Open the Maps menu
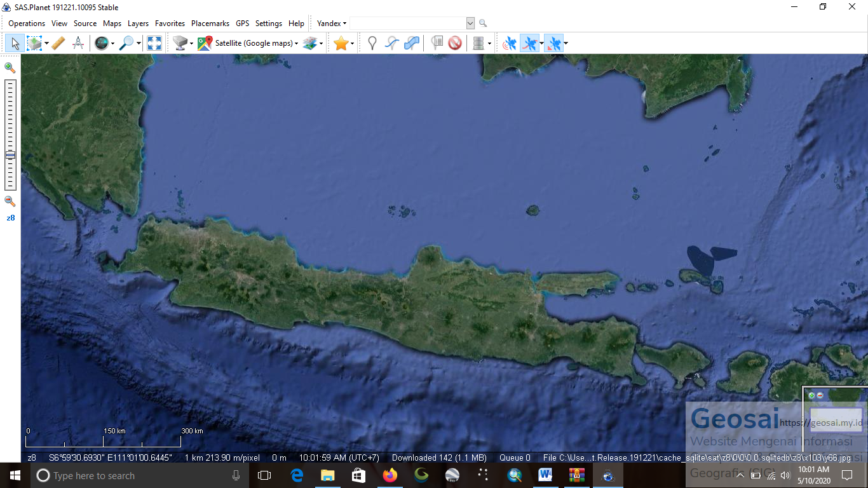Viewport: 868px width, 488px height. click(x=112, y=24)
